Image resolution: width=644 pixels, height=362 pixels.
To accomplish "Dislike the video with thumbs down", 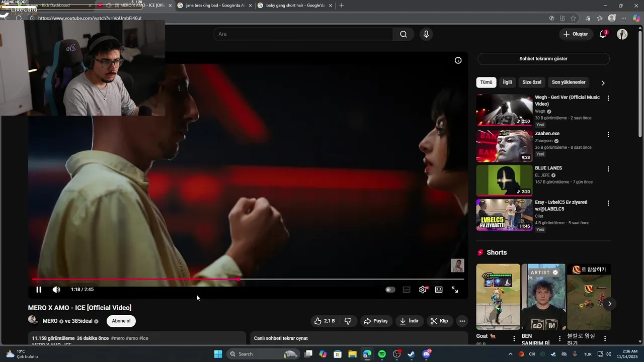I will (x=348, y=321).
